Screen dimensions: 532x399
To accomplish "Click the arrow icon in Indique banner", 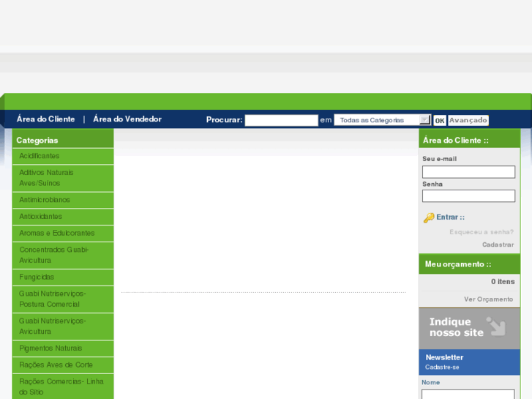I will coord(496,327).
